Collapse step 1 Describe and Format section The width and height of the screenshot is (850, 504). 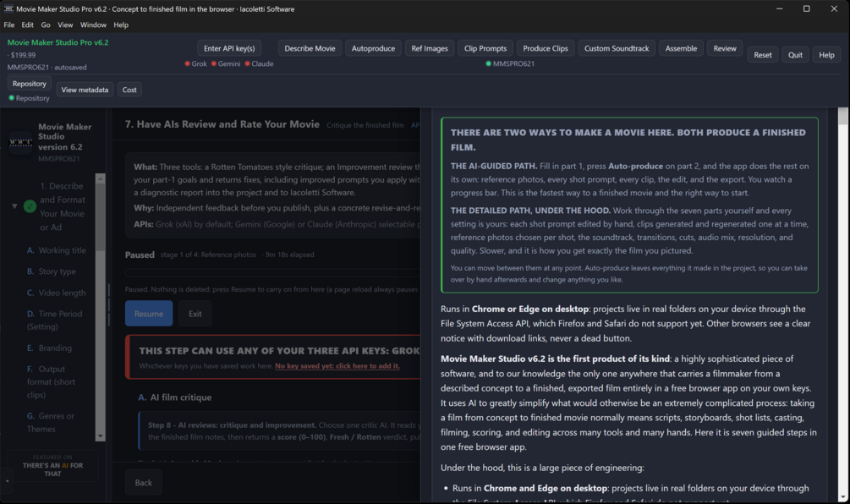click(x=14, y=206)
